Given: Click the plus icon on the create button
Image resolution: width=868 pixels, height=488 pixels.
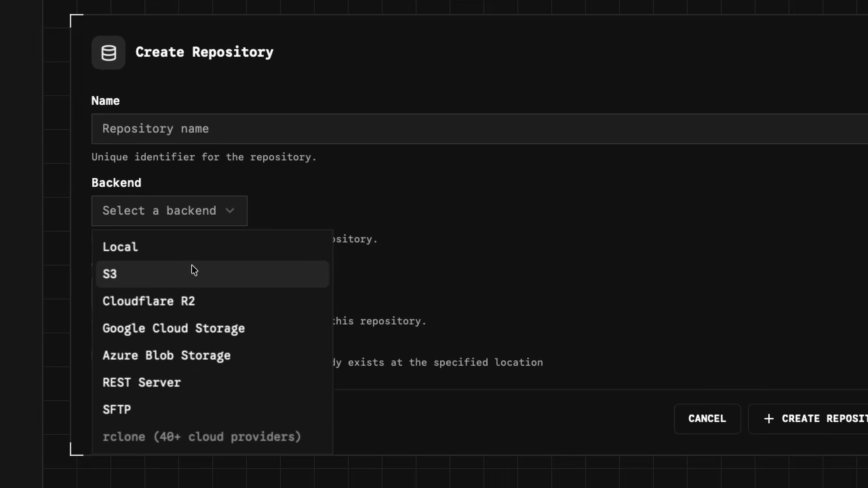Looking at the screenshot, I should click(769, 419).
